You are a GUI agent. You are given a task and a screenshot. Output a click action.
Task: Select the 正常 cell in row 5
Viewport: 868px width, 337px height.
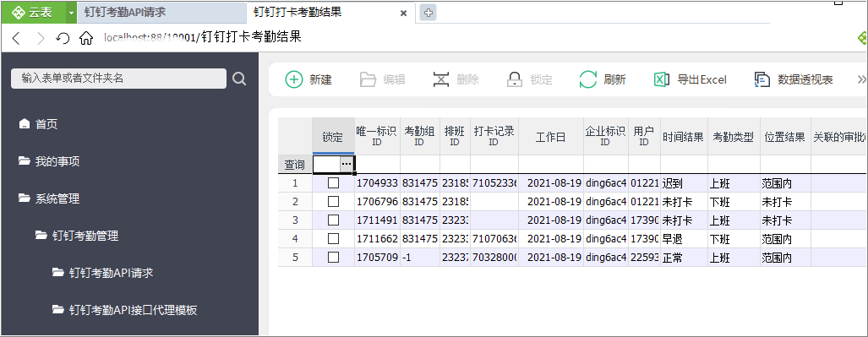[684, 258]
